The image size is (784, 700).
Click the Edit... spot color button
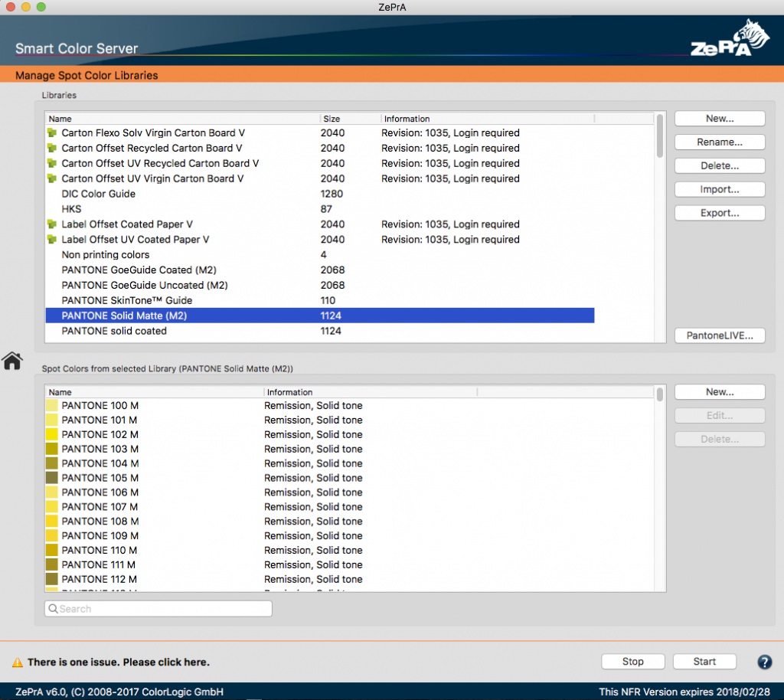pyautogui.click(x=720, y=416)
